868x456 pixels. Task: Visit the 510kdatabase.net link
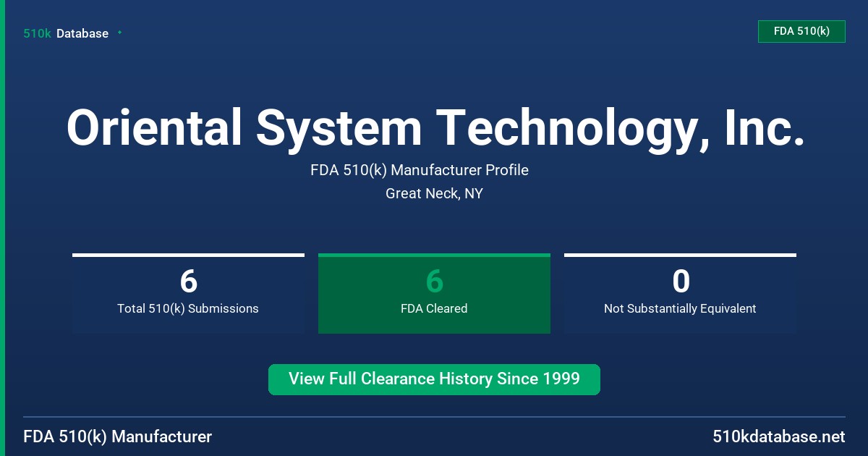778,436
